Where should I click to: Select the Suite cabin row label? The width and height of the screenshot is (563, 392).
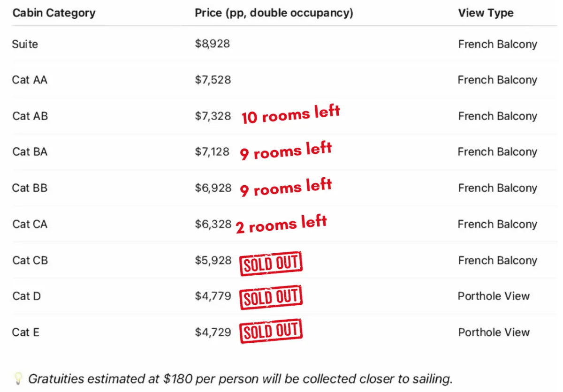coord(25,44)
